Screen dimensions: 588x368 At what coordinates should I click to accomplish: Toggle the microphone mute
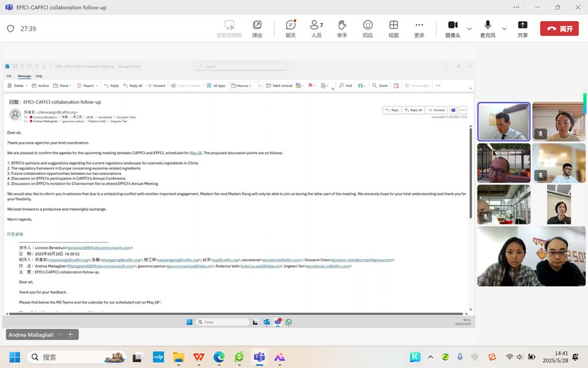[487, 28]
